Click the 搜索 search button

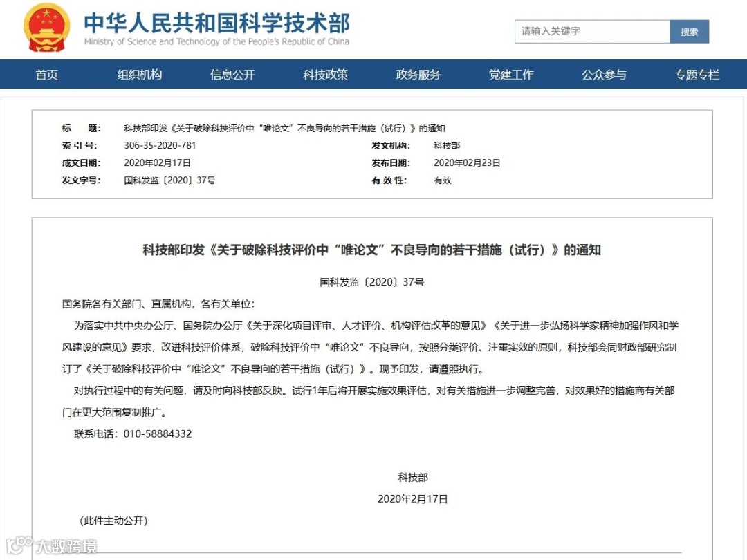point(690,31)
